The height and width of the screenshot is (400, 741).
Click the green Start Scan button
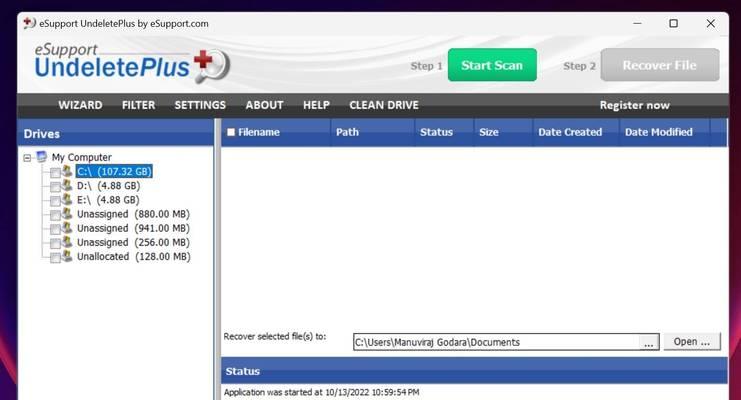[x=492, y=65]
